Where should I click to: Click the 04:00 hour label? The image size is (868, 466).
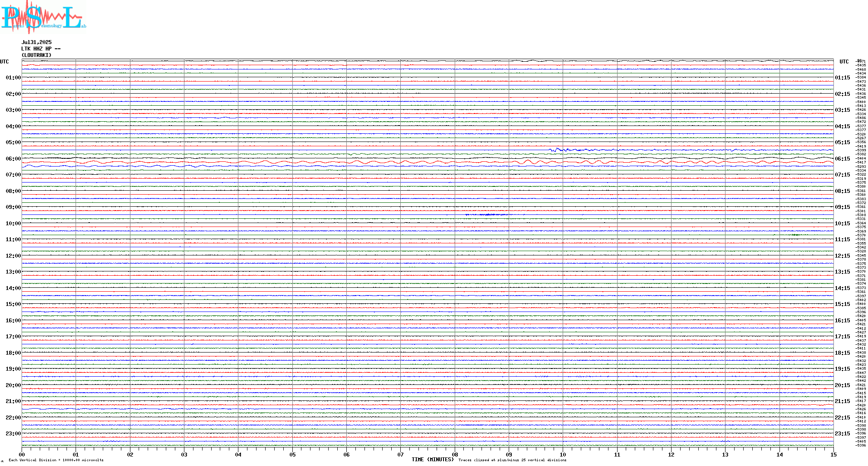[13, 126]
